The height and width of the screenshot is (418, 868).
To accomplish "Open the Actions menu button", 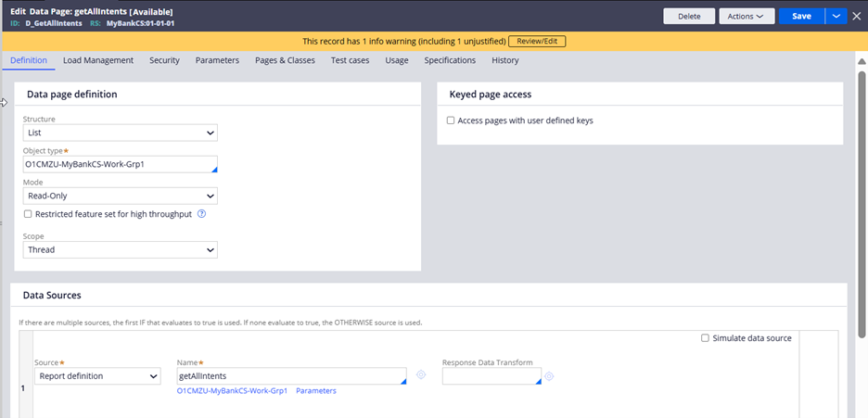I will click(x=746, y=16).
